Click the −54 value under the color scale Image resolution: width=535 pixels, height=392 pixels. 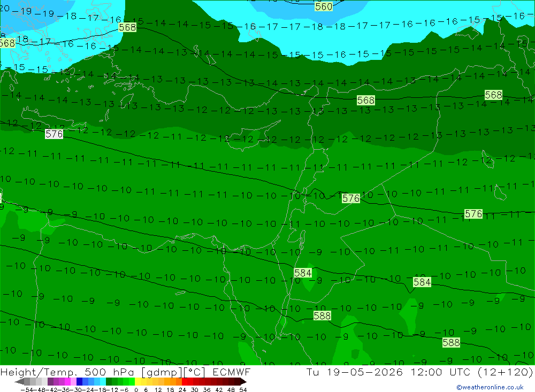pos(27,390)
